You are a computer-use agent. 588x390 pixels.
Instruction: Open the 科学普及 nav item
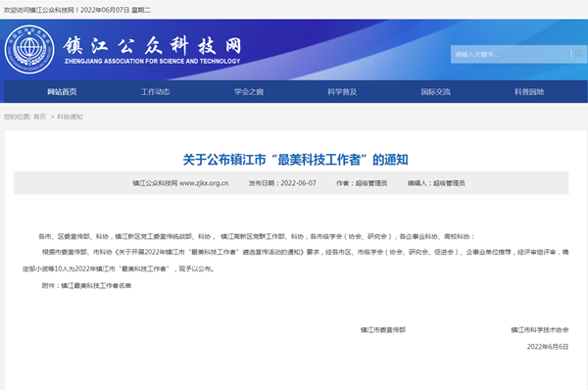click(342, 92)
